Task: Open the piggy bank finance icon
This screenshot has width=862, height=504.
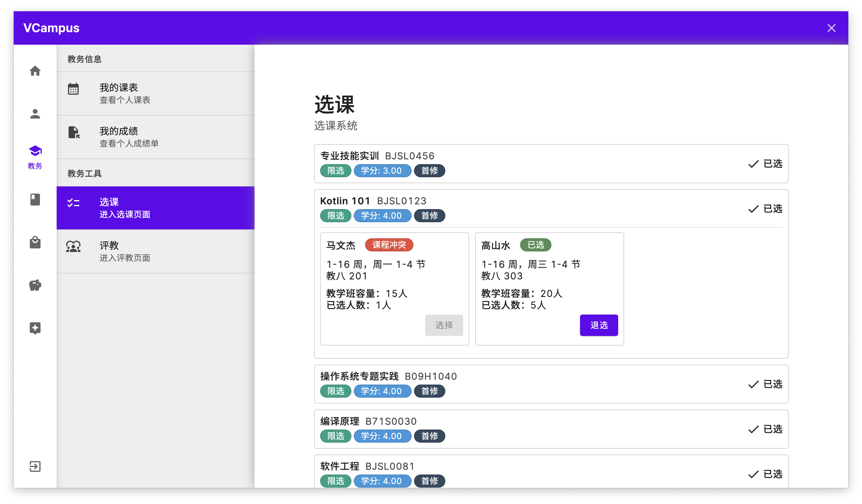Action: click(35, 285)
